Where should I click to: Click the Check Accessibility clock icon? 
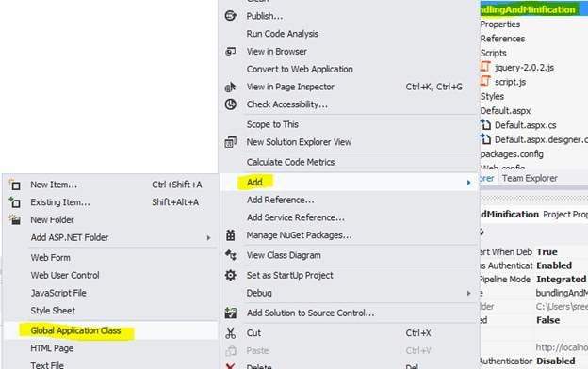tap(230, 104)
